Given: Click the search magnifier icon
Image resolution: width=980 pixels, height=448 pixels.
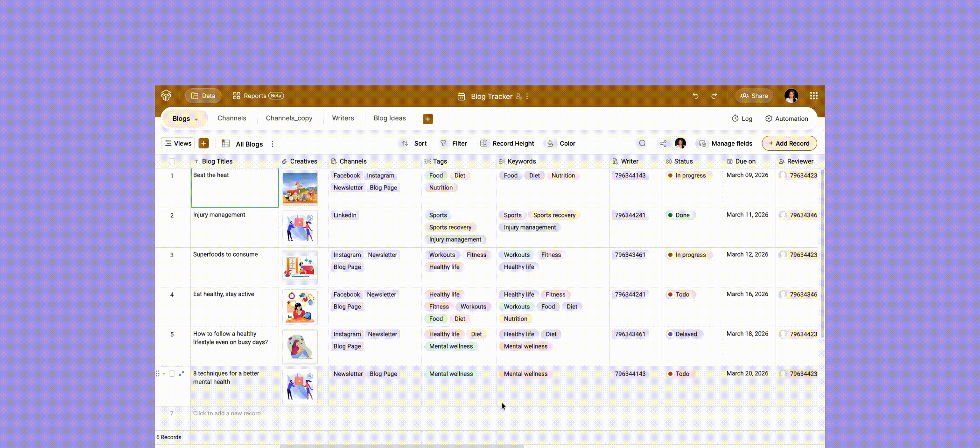Looking at the screenshot, I should tap(642, 143).
